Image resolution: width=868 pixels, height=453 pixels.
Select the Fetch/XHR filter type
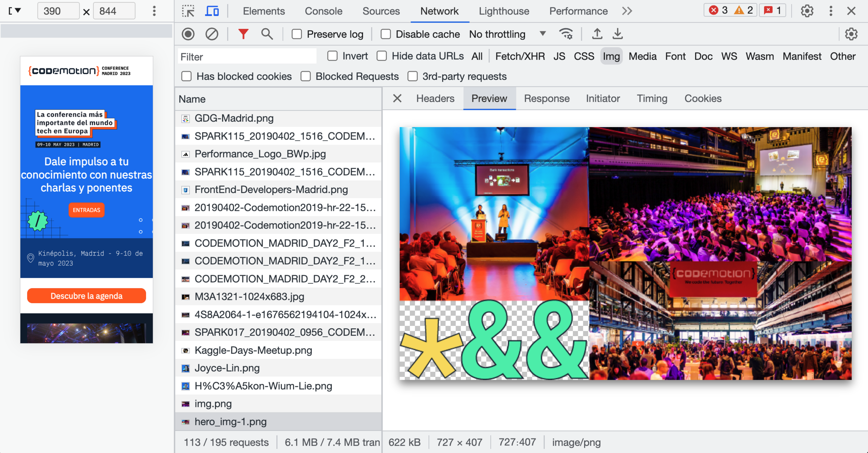[520, 56]
